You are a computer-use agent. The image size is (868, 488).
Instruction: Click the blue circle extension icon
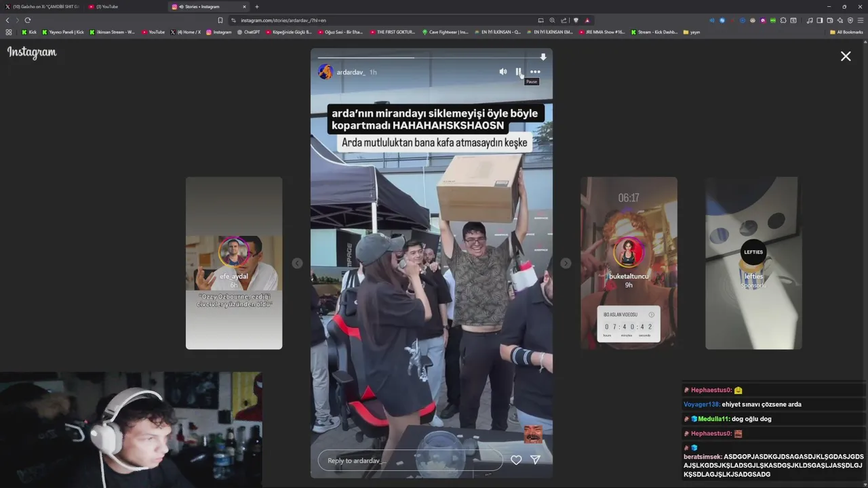coord(722,20)
